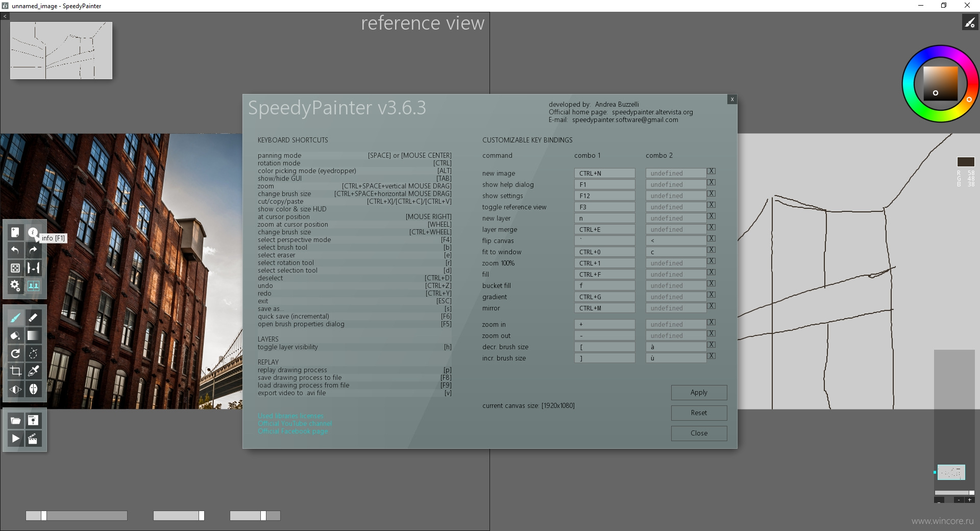Click the layer merge button beside minus
The height and width of the screenshot is (531, 980).
(940, 500)
